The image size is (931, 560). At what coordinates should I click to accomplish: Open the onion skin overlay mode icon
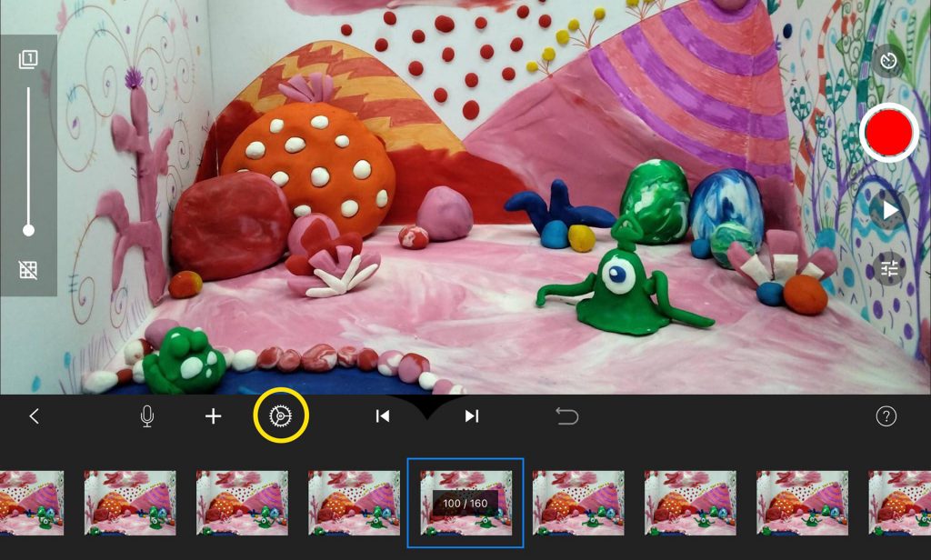(28, 59)
